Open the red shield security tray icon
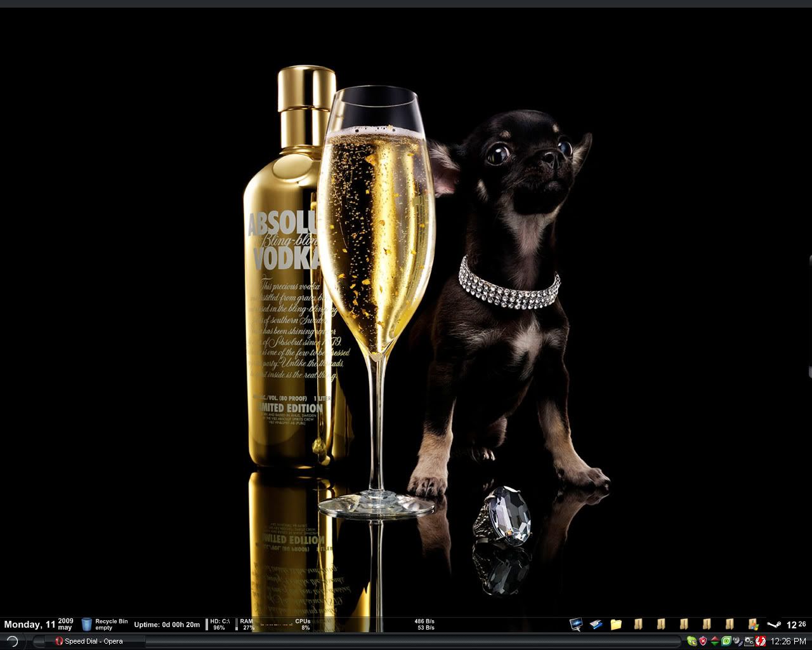Viewport: 812px width, 650px height. (703, 641)
